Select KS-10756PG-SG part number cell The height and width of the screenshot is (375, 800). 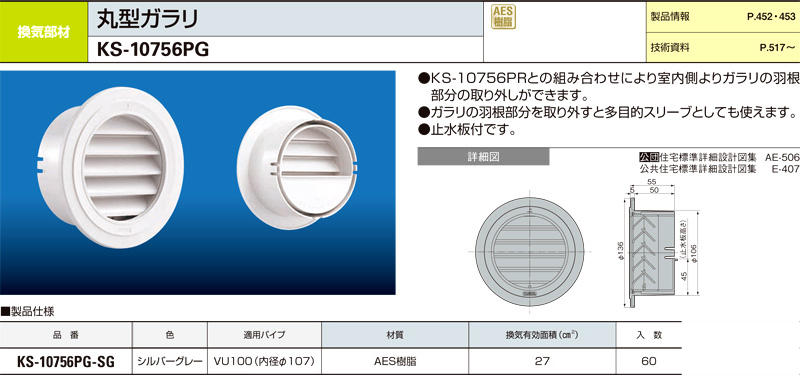(66, 362)
